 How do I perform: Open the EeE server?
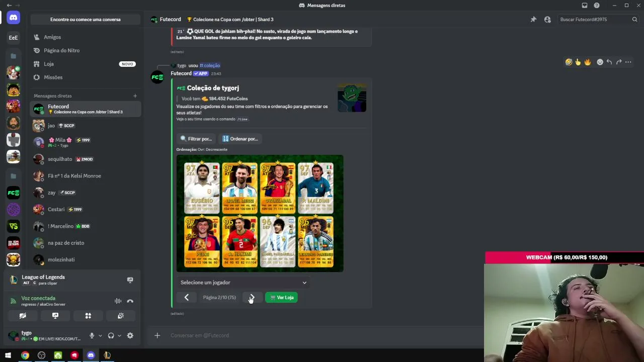(x=14, y=37)
